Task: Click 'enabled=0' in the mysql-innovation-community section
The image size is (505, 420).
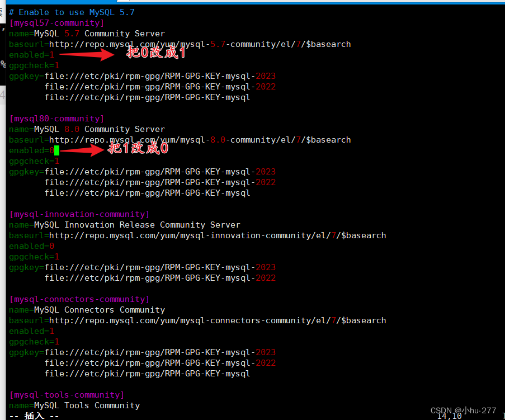Action: (x=31, y=247)
